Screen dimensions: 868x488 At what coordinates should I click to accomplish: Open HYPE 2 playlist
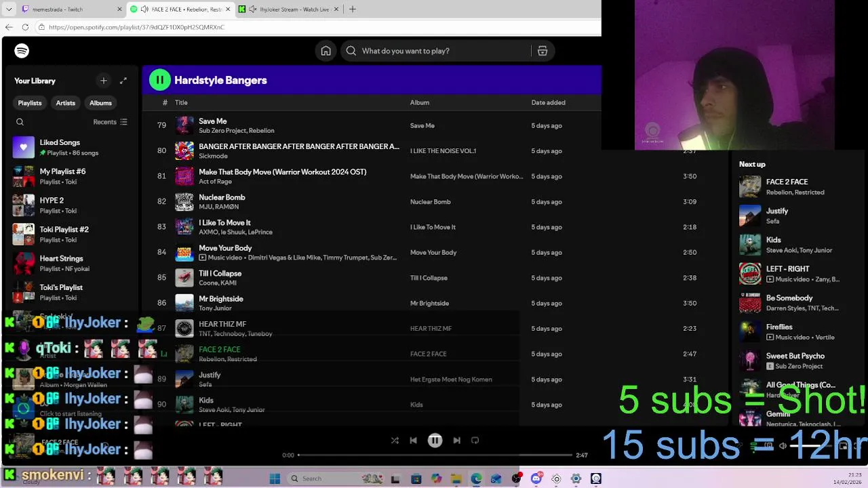(71, 205)
